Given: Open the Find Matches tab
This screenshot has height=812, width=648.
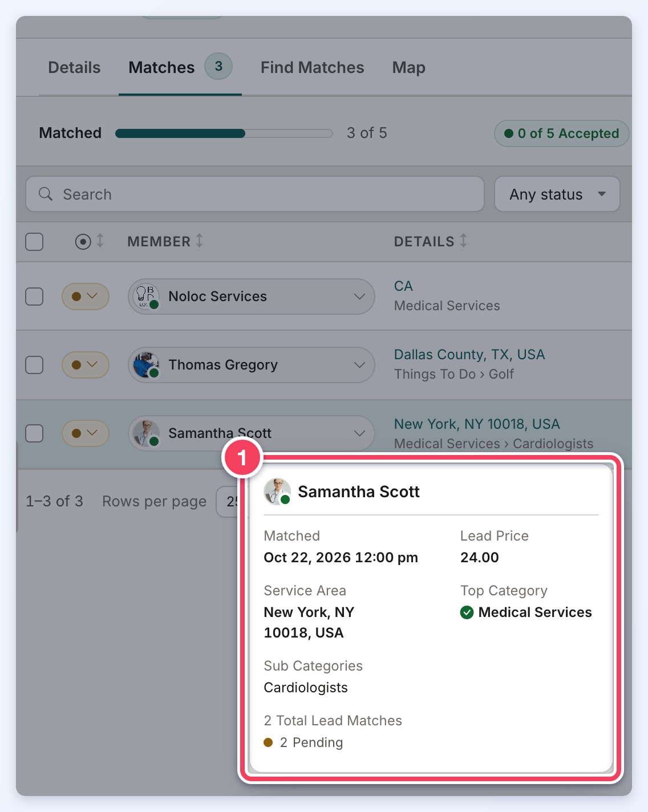Looking at the screenshot, I should point(312,67).
